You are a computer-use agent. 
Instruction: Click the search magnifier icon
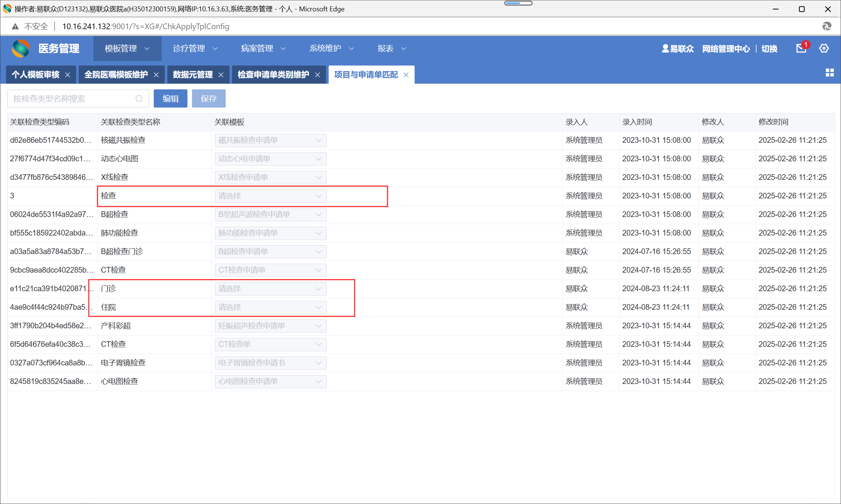(x=139, y=99)
